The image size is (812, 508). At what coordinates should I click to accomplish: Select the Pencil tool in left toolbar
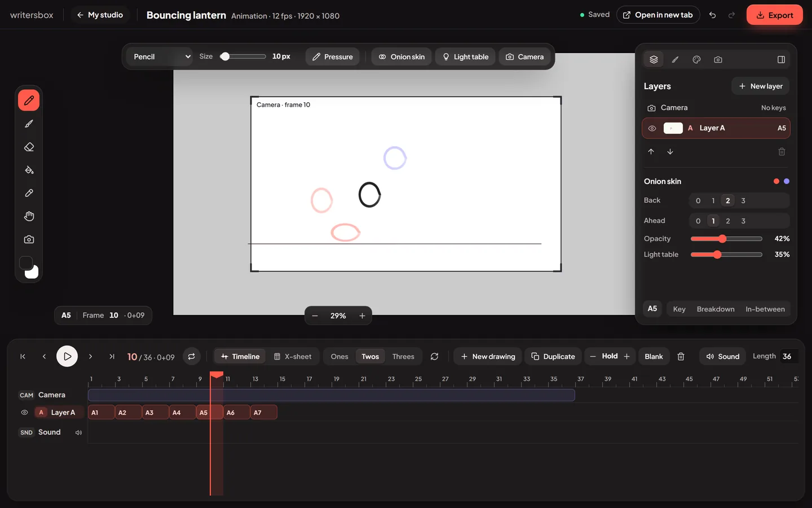(29, 100)
